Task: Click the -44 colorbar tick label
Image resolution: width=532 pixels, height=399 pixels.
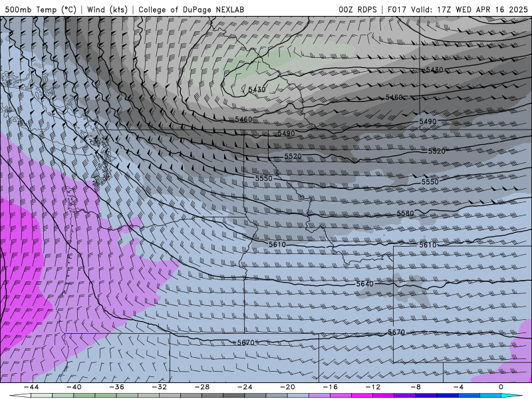Action: [31, 387]
